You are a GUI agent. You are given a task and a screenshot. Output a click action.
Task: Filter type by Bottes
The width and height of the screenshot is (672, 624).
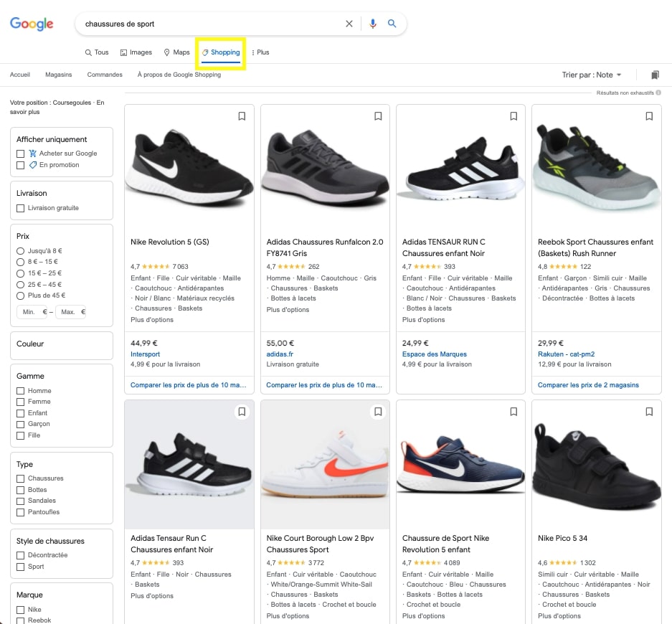(x=20, y=490)
